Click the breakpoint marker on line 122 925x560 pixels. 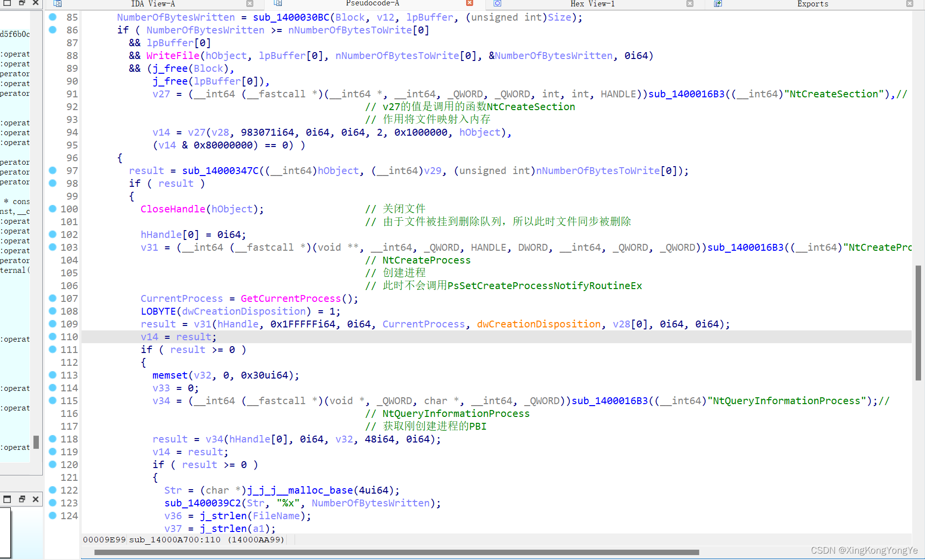coord(53,490)
